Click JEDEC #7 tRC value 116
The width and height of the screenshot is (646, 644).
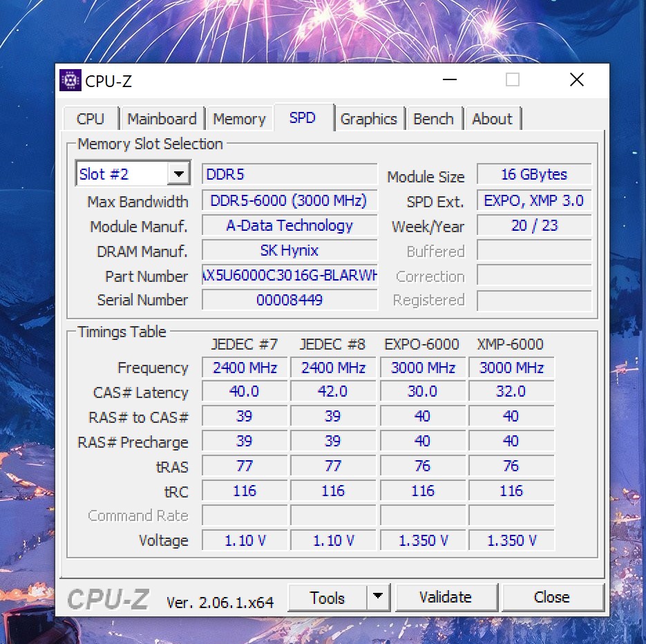[x=245, y=491]
